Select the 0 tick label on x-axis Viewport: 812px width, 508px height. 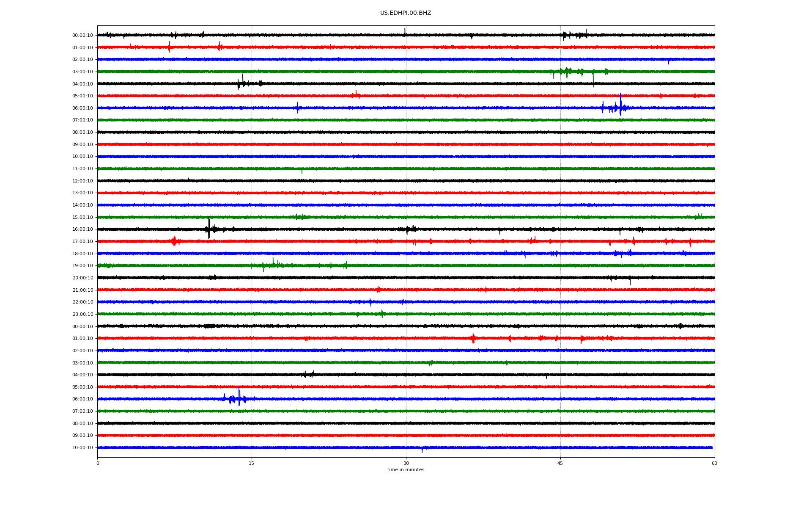98,463
